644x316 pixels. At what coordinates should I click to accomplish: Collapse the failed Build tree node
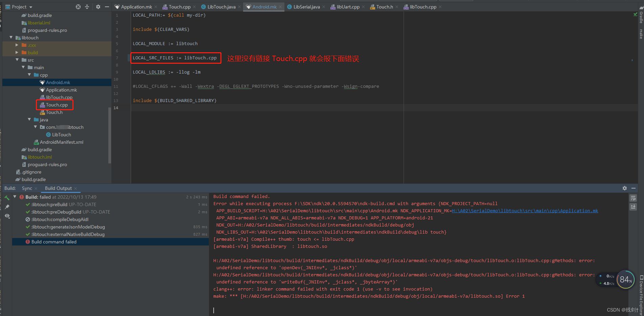point(15,197)
